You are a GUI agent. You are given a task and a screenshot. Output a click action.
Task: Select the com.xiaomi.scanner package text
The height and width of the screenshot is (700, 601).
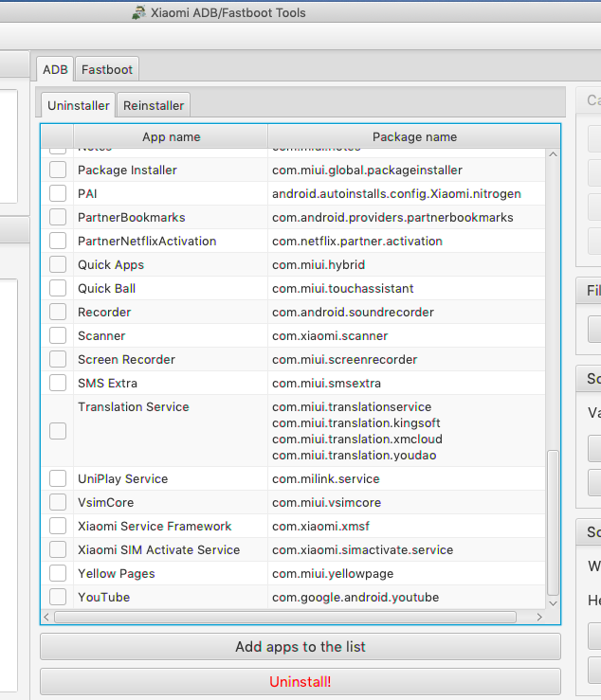click(x=330, y=335)
